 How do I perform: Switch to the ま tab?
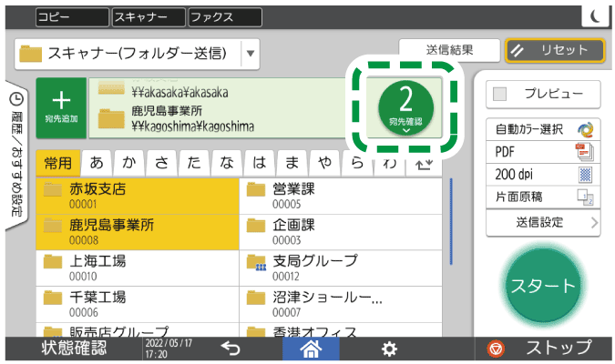292,163
